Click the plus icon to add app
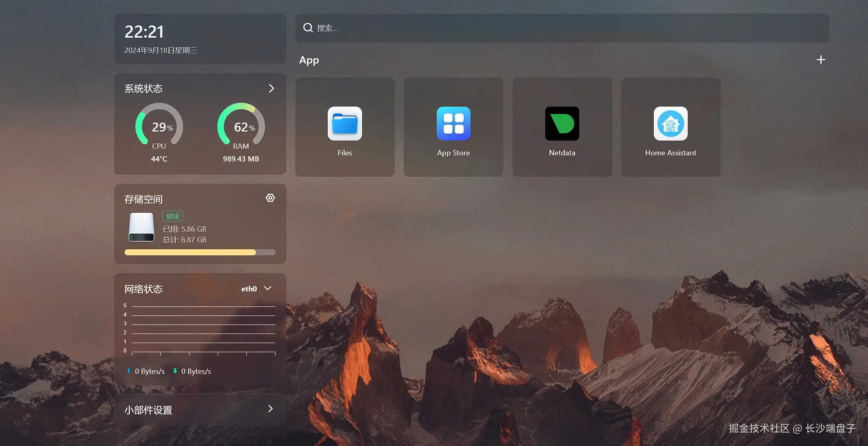Screen dimensions: 868x446 click(820, 60)
